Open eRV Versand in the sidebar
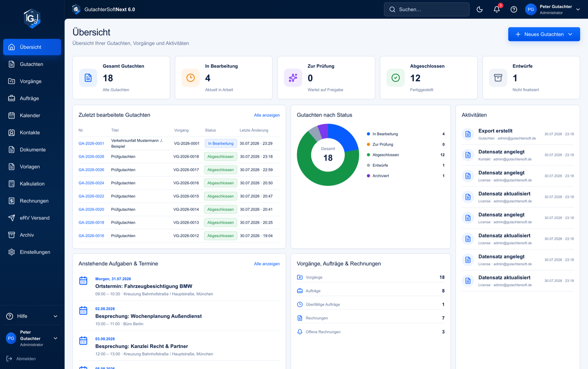The width and height of the screenshot is (588, 369). pos(32,218)
